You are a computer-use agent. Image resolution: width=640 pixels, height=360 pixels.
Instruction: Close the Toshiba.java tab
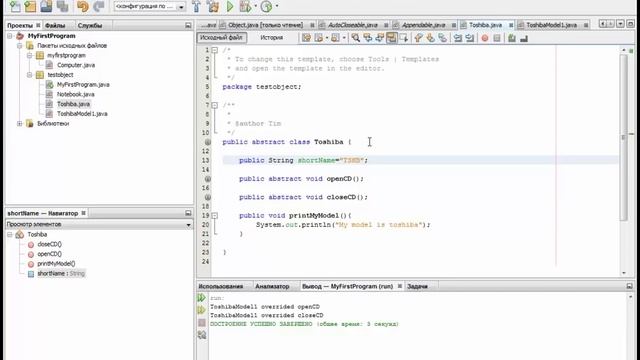(x=511, y=25)
